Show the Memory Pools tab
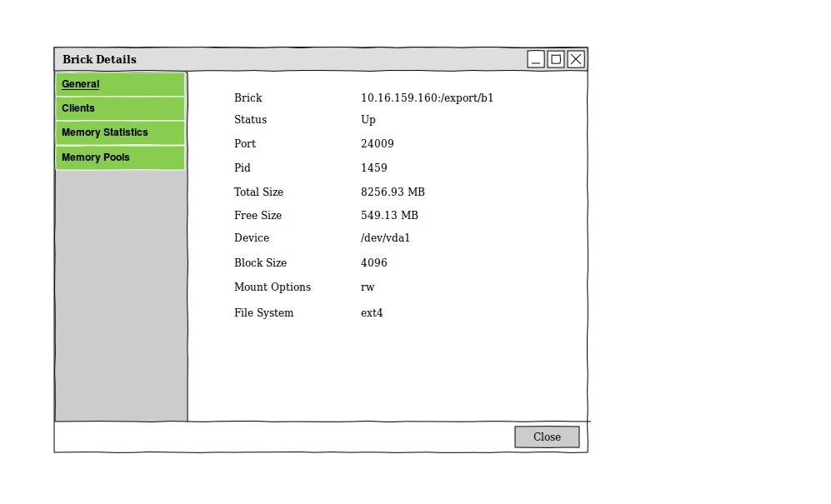Screen dimensions: 831x504 coord(120,157)
